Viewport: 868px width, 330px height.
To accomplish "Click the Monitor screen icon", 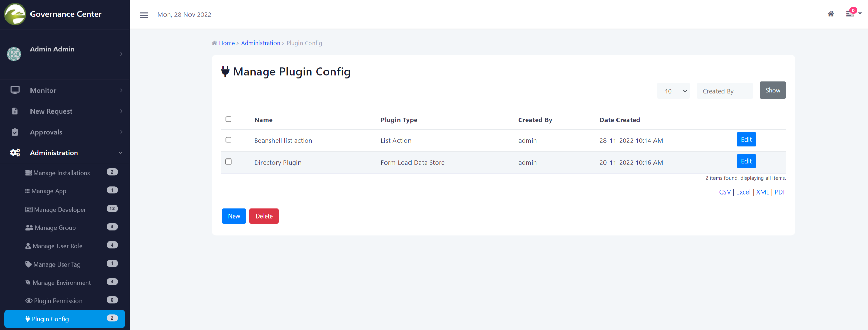I will [15, 90].
